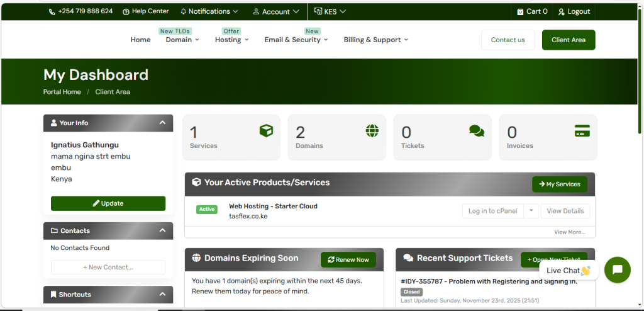Click the Client Area button
This screenshot has height=311, width=644.
pyautogui.click(x=569, y=40)
